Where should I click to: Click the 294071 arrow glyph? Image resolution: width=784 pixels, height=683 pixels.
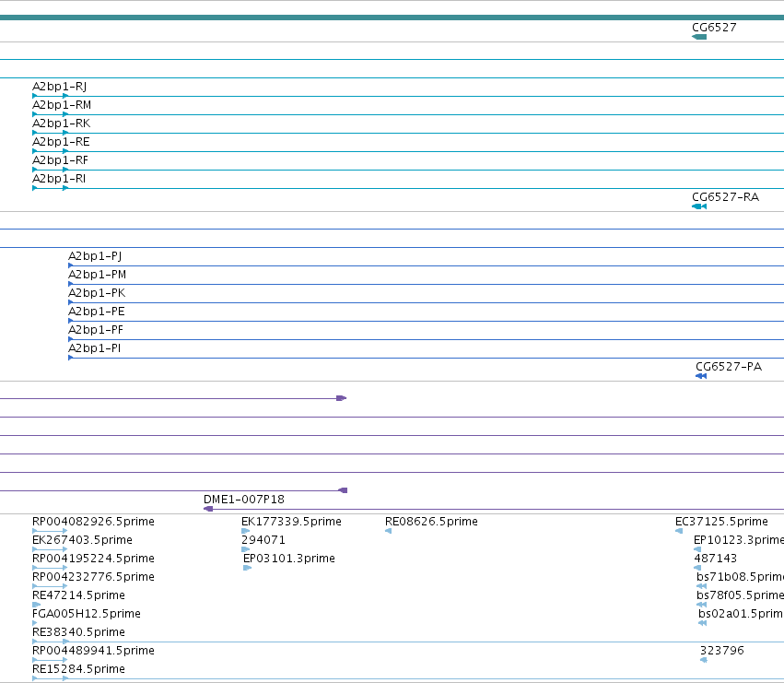(x=245, y=549)
